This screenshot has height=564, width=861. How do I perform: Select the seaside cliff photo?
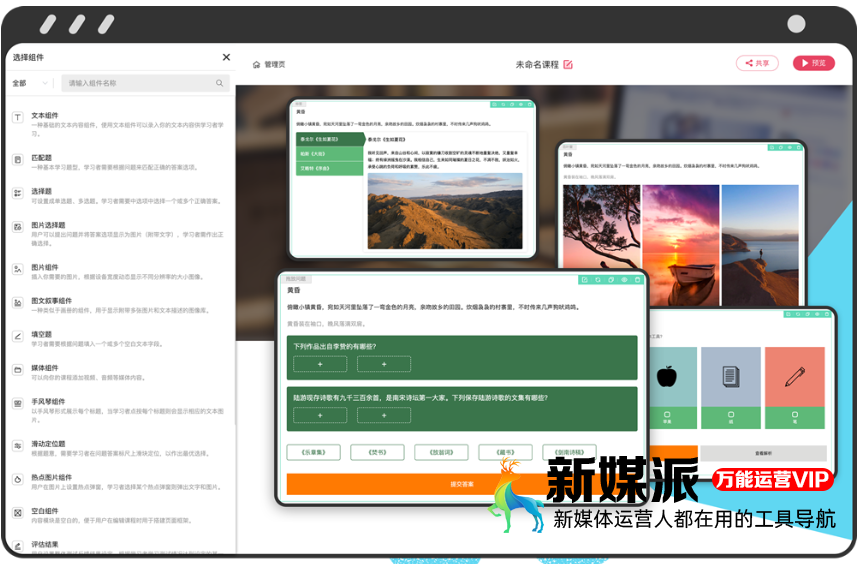point(760,244)
